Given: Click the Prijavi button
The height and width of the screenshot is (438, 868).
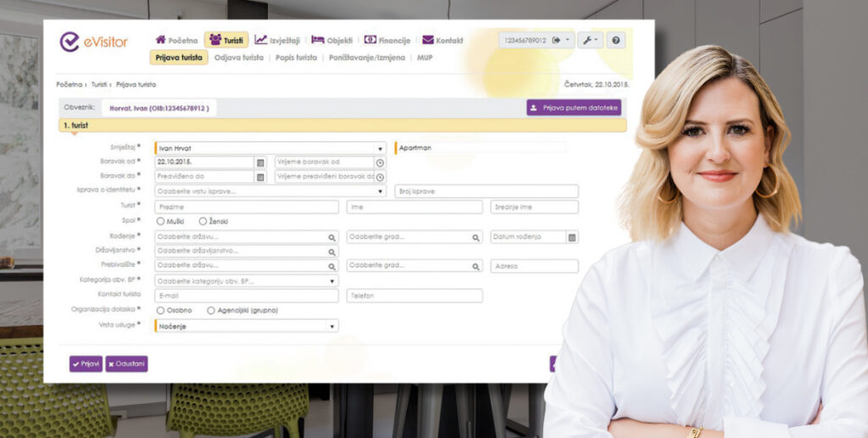Looking at the screenshot, I should pos(86,363).
